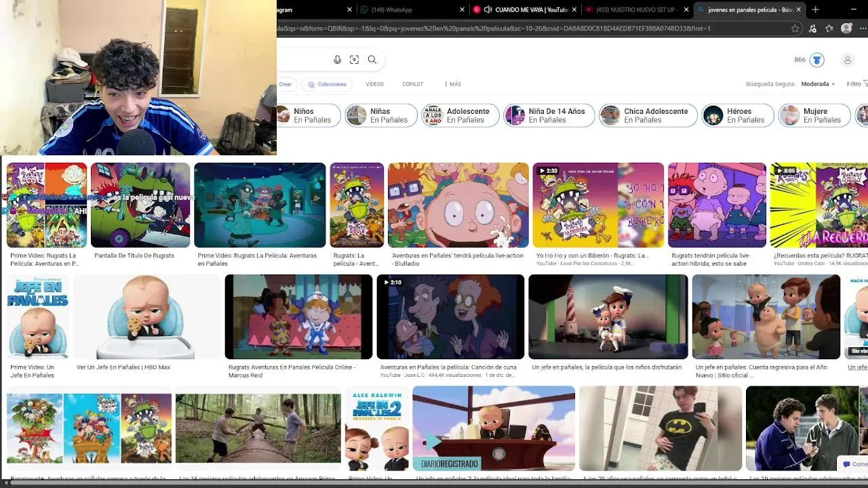Viewport: 868px width, 488px height.
Task: Open the Batman shirt mirror selfie image
Action: [660, 428]
